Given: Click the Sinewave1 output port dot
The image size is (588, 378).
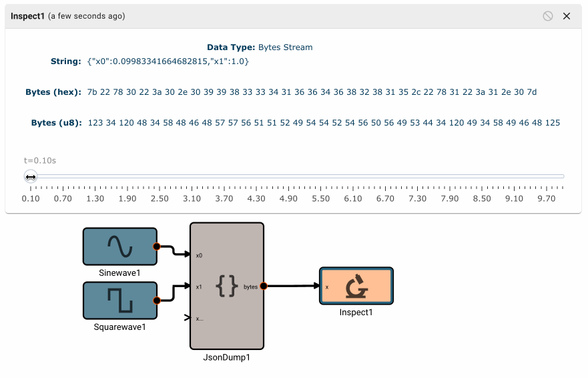Looking at the screenshot, I should click(x=157, y=246).
